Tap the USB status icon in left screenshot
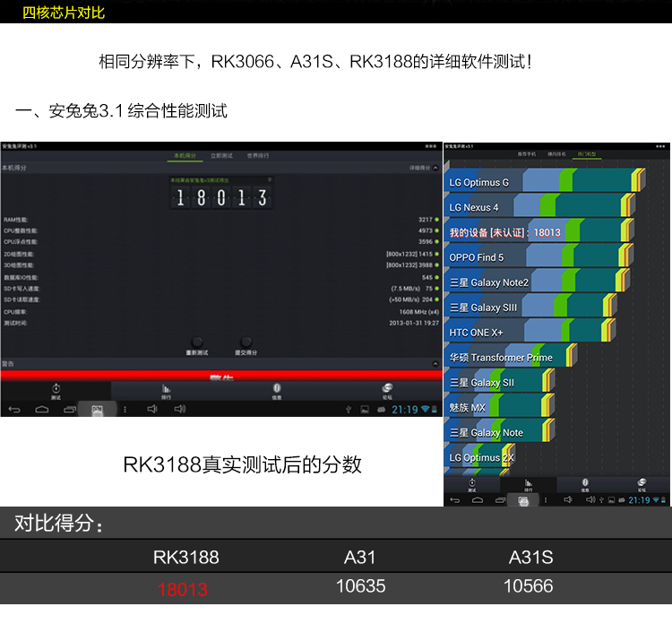The height and width of the screenshot is (624, 672). click(349, 410)
